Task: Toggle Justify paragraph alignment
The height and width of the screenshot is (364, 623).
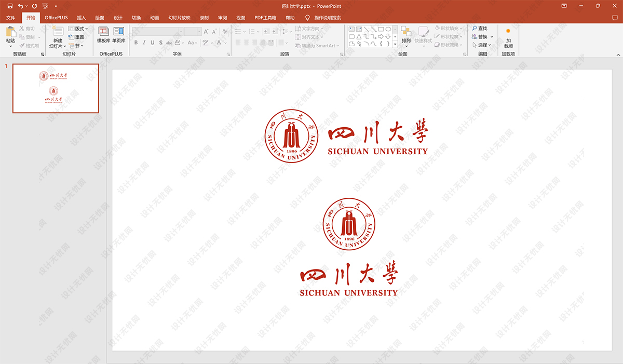Action: 263,43
